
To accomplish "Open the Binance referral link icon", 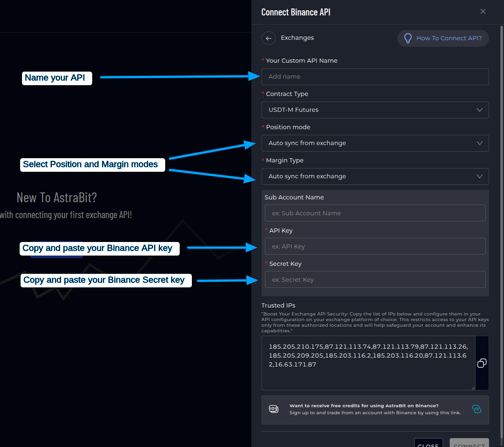I will point(477,409).
